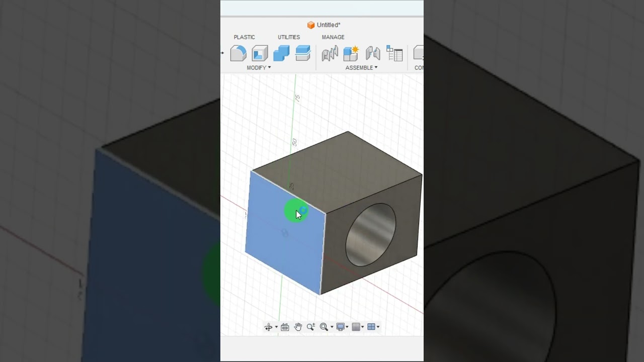
Task: Click the Combine bodies icon
Action: 281,53
